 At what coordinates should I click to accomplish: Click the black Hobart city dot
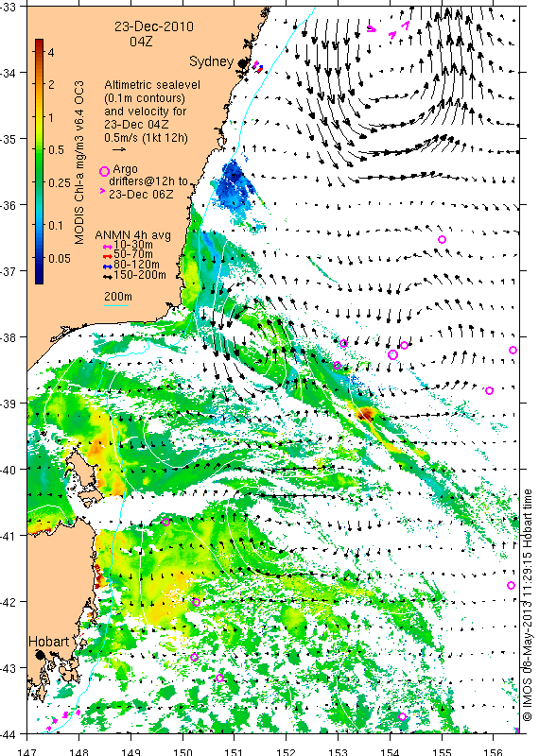[x=41, y=654]
